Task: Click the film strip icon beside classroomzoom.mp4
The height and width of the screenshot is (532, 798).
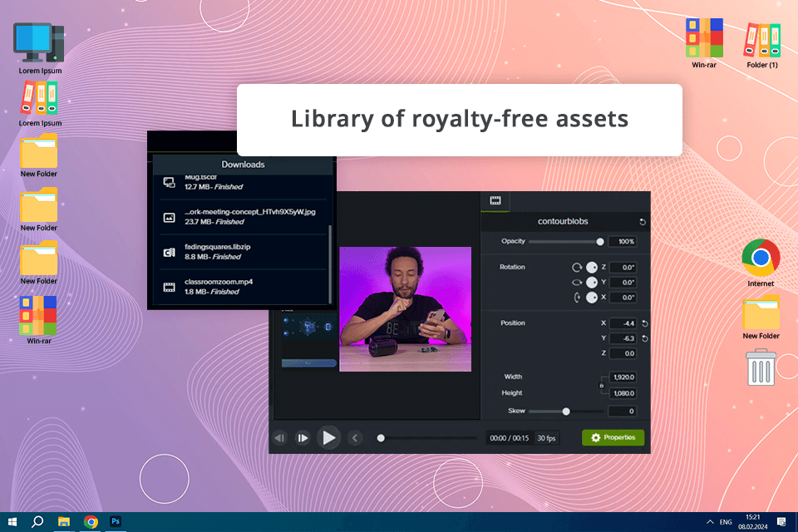Action: click(x=169, y=288)
